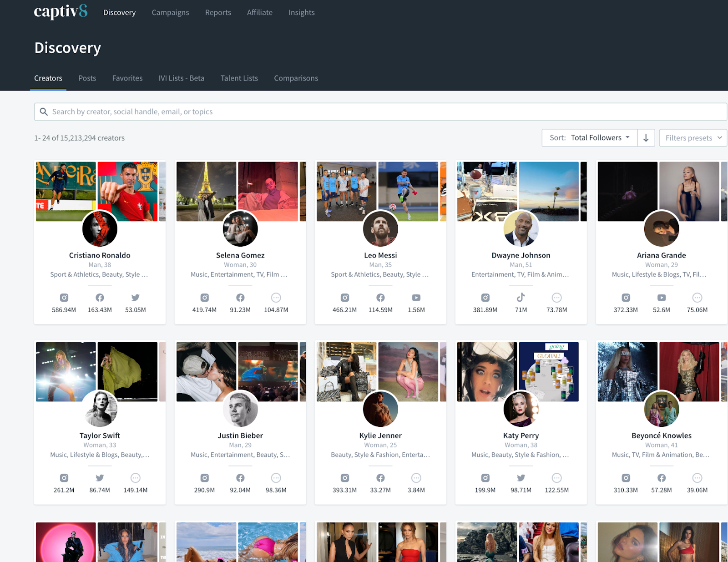Open the IVI Lists - Beta tab

pos(182,78)
